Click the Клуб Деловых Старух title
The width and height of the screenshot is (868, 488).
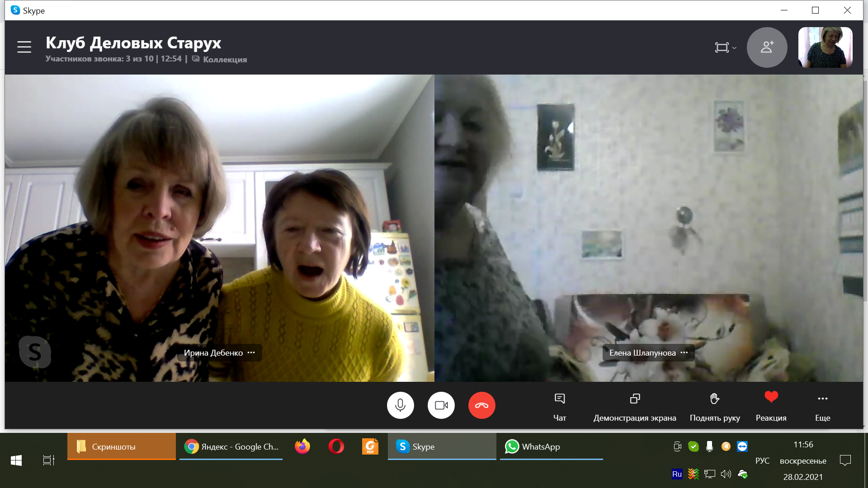133,43
